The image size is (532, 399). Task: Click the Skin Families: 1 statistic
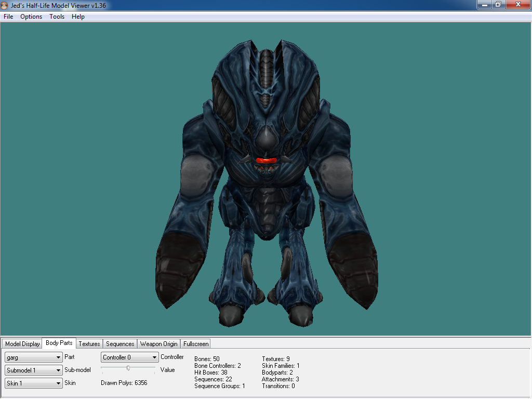coord(281,366)
